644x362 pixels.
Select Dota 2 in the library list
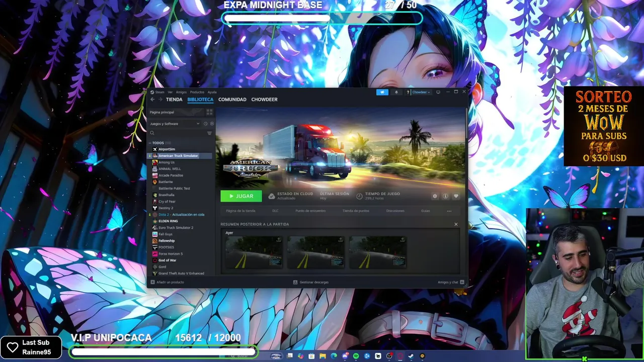coord(181,215)
